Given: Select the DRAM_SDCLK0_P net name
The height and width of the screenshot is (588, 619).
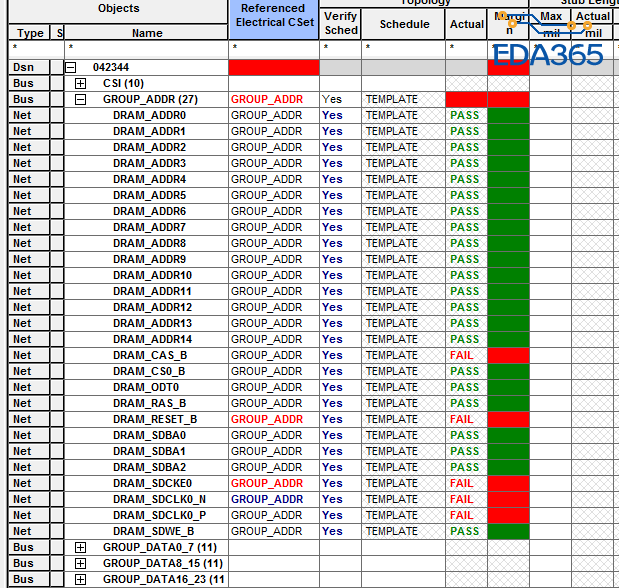Looking at the screenshot, I should coord(159,515).
